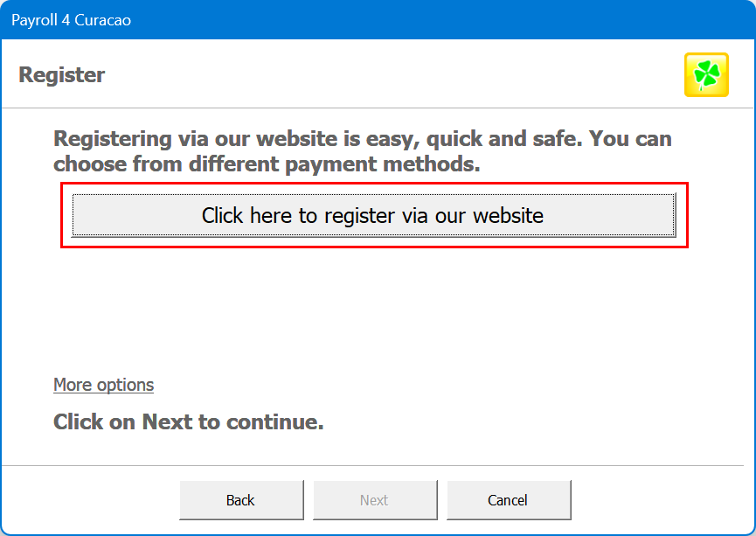This screenshot has width=756, height=536.
Task: Go back with the Back button
Action: pos(241,500)
